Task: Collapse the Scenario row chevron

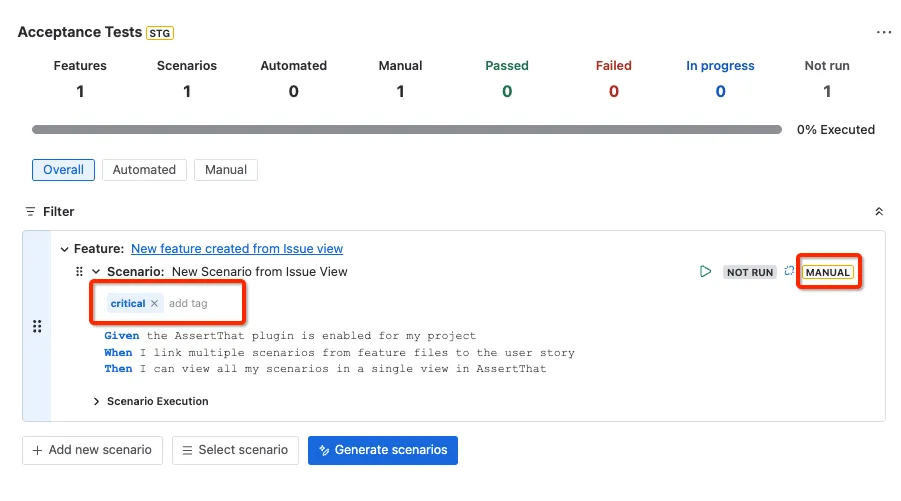Action: [x=96, y=272]
